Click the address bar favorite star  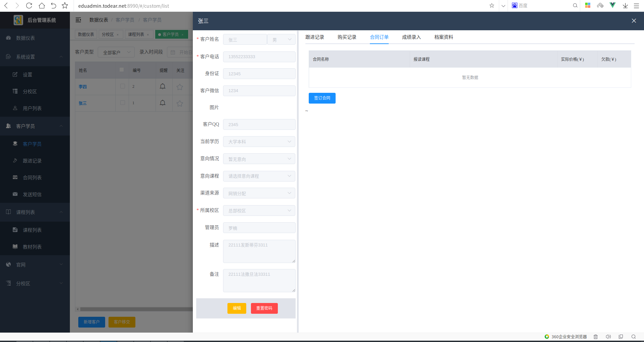point(492,6)
